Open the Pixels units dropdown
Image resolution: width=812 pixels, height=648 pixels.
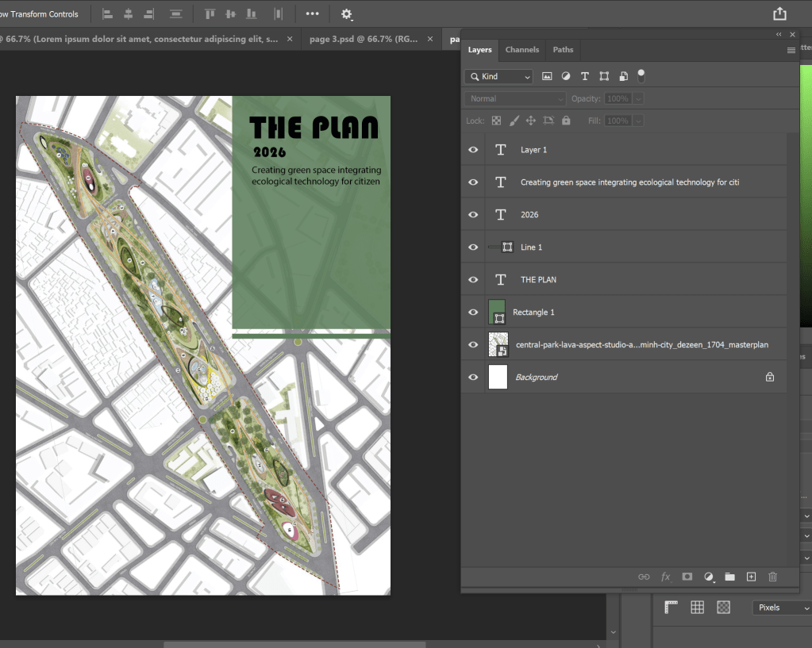point(781,608)
